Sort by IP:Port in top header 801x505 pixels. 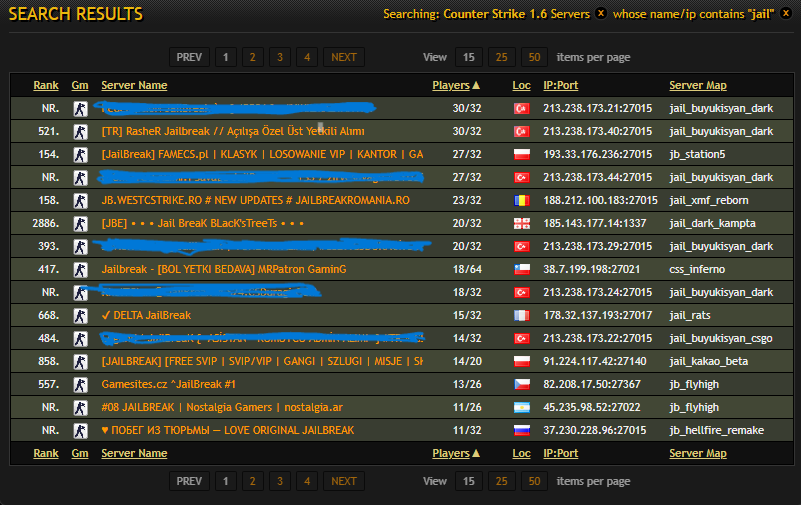(560, 85)
